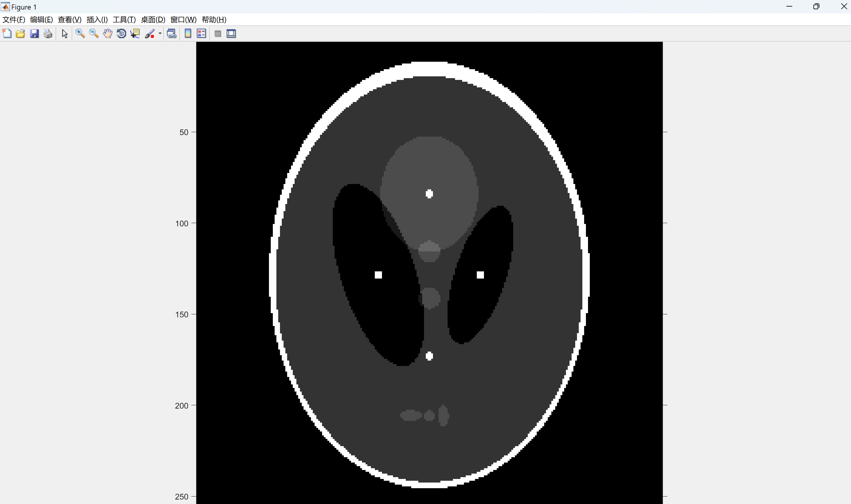The height and width of the screenshot is (504, 851).
Task: Select the Zoom In magnifier tool
Action: (80, 34)
